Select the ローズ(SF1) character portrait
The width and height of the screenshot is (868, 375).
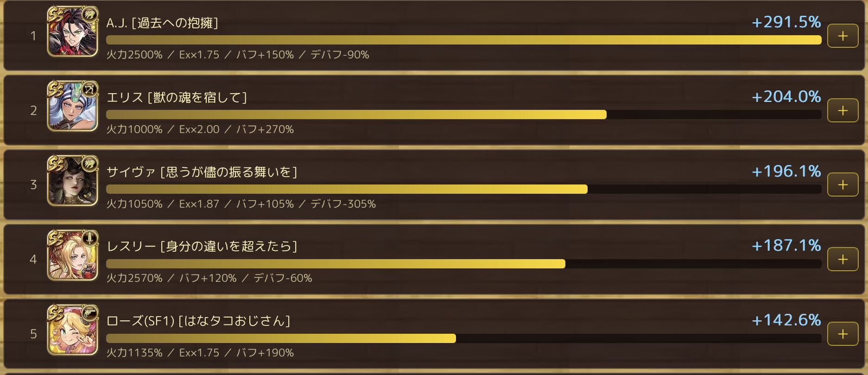[x=73, y=330]
